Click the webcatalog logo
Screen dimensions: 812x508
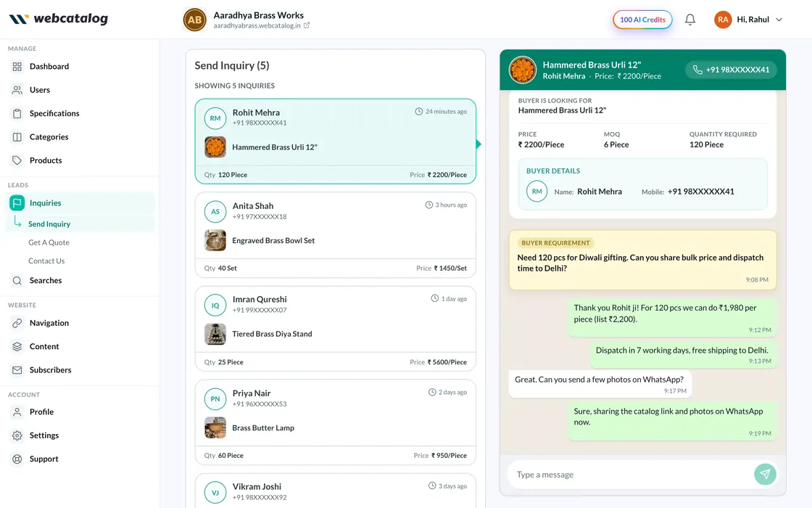tap(59, 19)
